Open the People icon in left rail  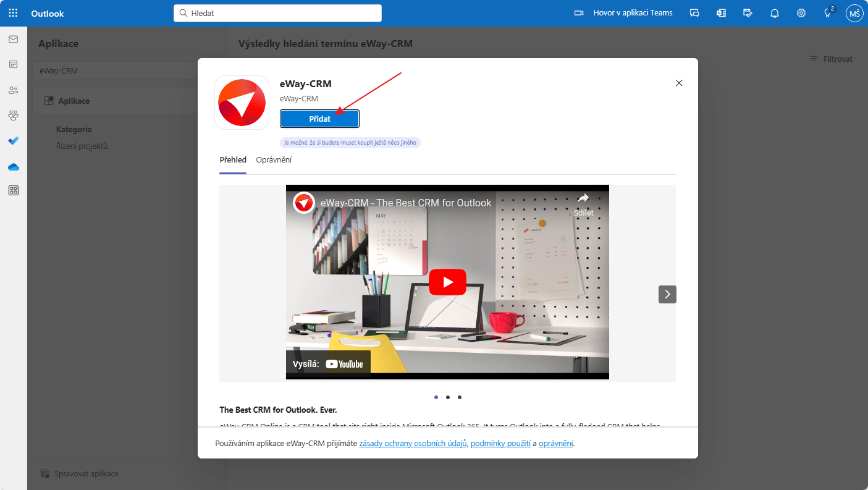[x=13, y=90]
